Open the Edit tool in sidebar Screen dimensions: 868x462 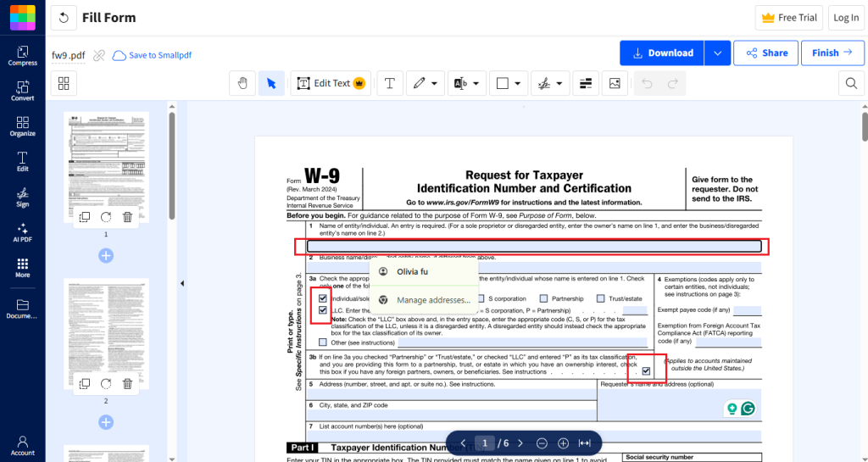(x=23, y=162)
